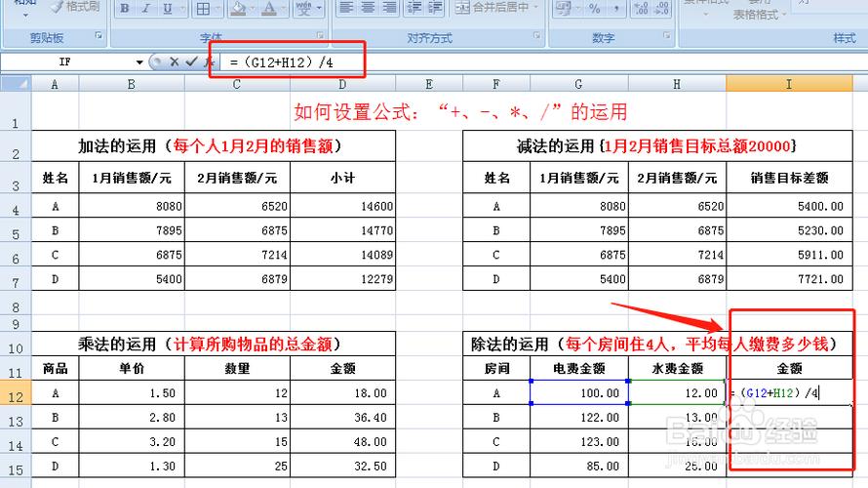This screenshot has width=868, height=488.
Task: Cancel the formula entry with X
Action: point(175,62)
